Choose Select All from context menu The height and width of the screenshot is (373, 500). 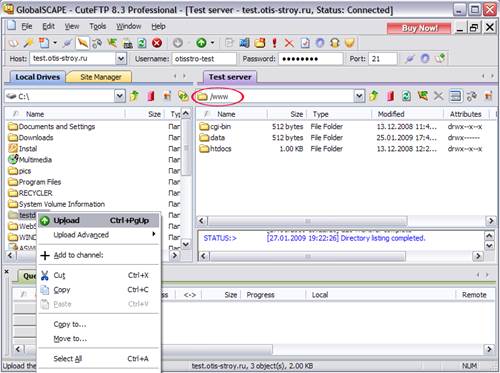pos(99,359)
